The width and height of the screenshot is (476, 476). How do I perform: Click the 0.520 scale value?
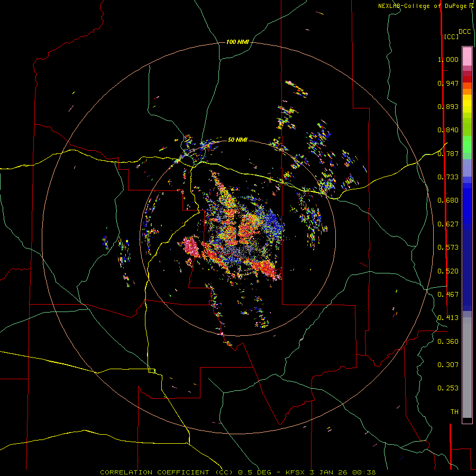coord(448,271)
